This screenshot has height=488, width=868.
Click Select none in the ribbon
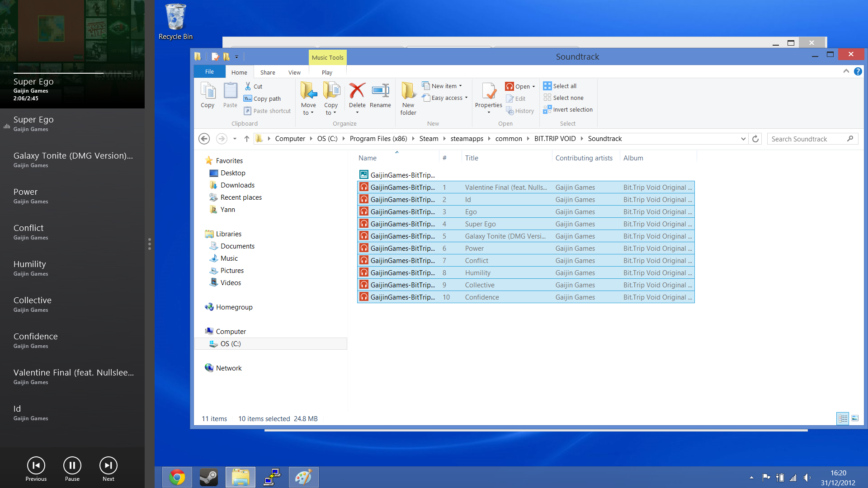(564, 98)
